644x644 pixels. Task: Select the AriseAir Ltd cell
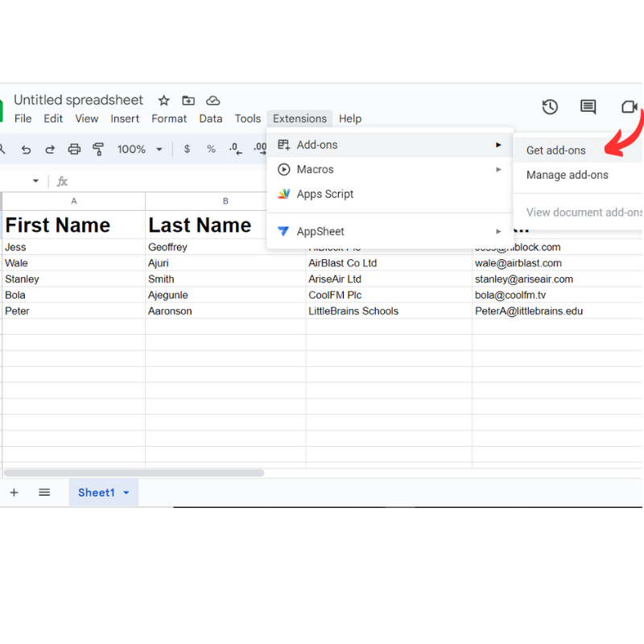coord(389,279)
